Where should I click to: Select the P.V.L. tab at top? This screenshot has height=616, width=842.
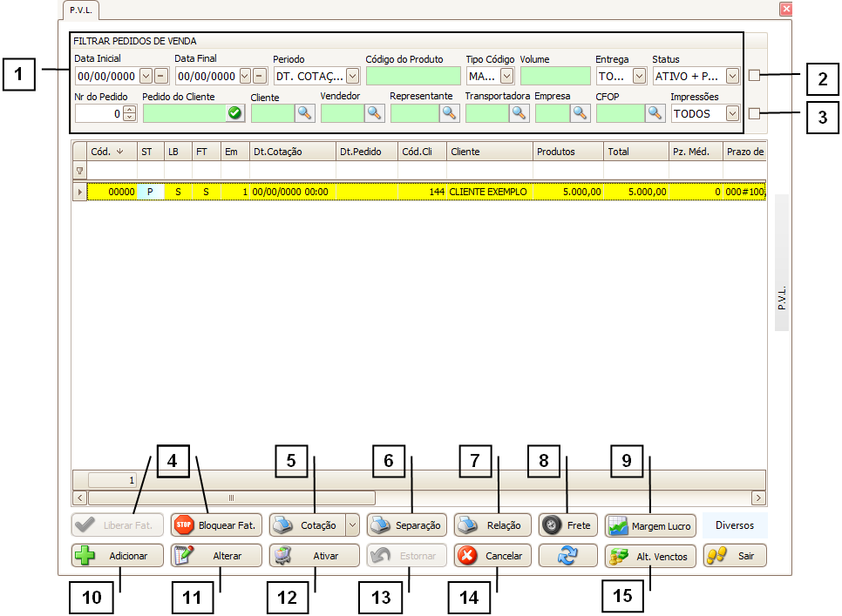click(x=82, y=10)
